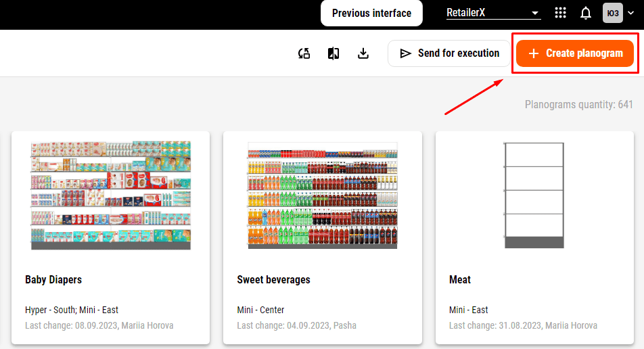Viewport: 644px width, 349px height.
Task: Open the apps grid menu
Action: coord(560,13)
